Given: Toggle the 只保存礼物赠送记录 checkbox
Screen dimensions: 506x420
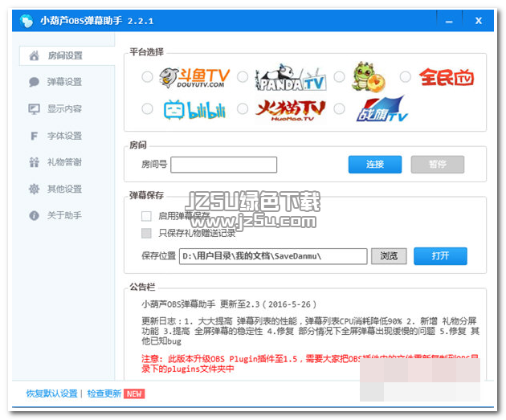Looking at the screenshot, I should coord(146,233).
